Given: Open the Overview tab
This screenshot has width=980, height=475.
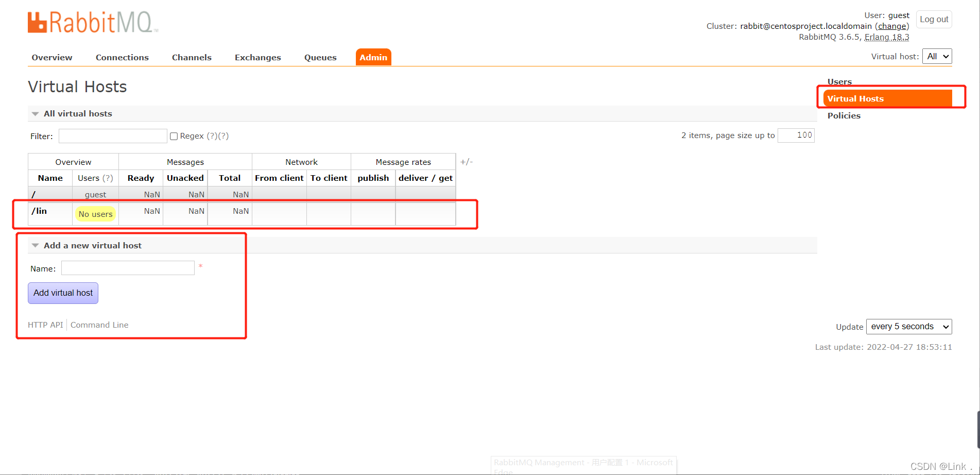Looking at the screenshot, I should pyautogui.click(x=52, y=57).
